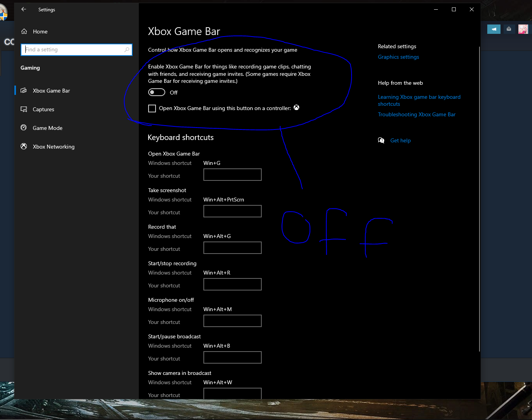Select the Win+G shortcut text
The width and height of the screenshot is (532, 420).
[212, 163]
